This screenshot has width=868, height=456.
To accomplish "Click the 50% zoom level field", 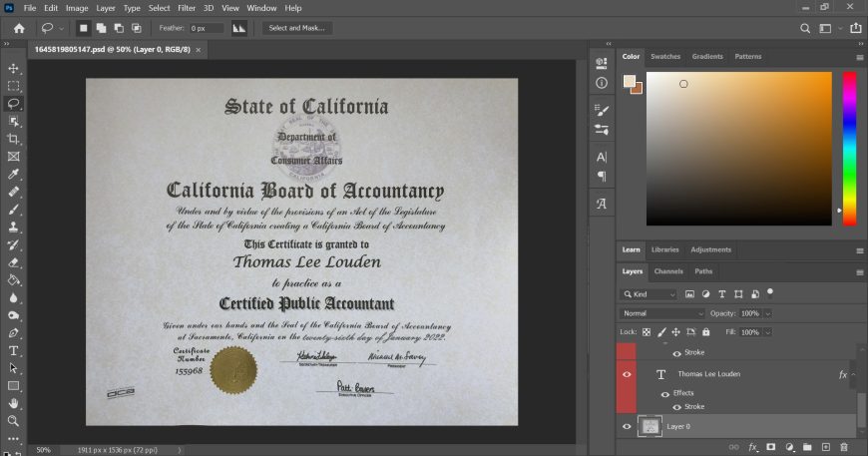I will coord(43,450).
